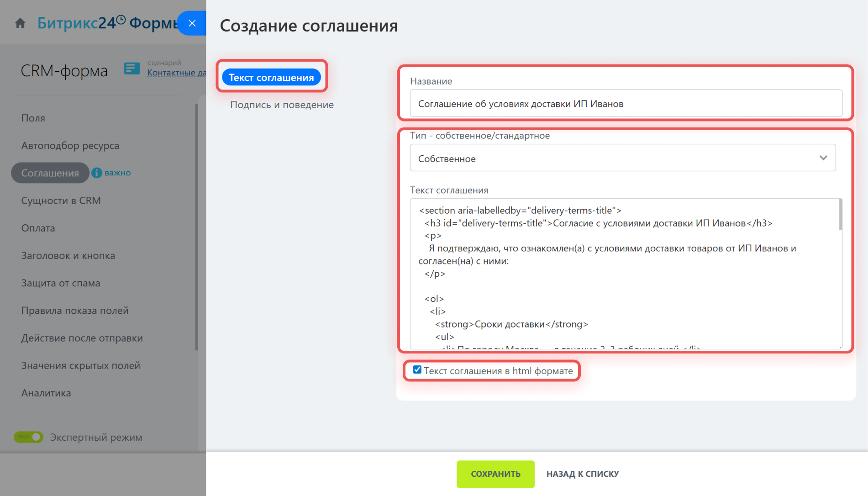This screenshot has width=868, height=496.
Task: Click the scenario form icon beside CRM-форма
Action: click(132, 69)
